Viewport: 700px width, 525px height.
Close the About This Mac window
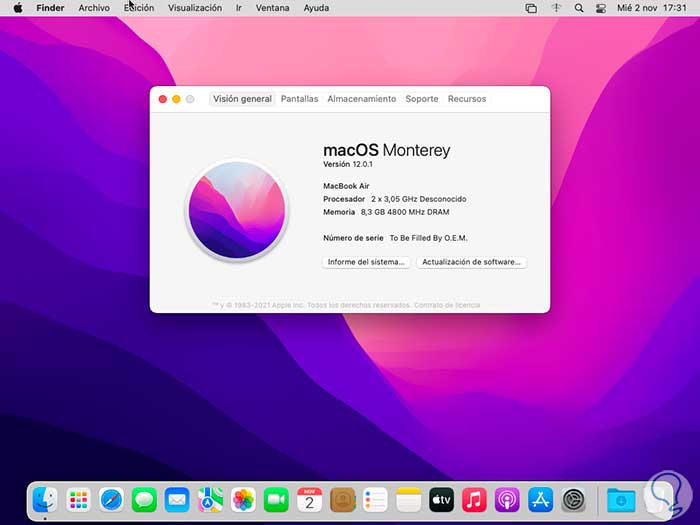coord(162,99)
